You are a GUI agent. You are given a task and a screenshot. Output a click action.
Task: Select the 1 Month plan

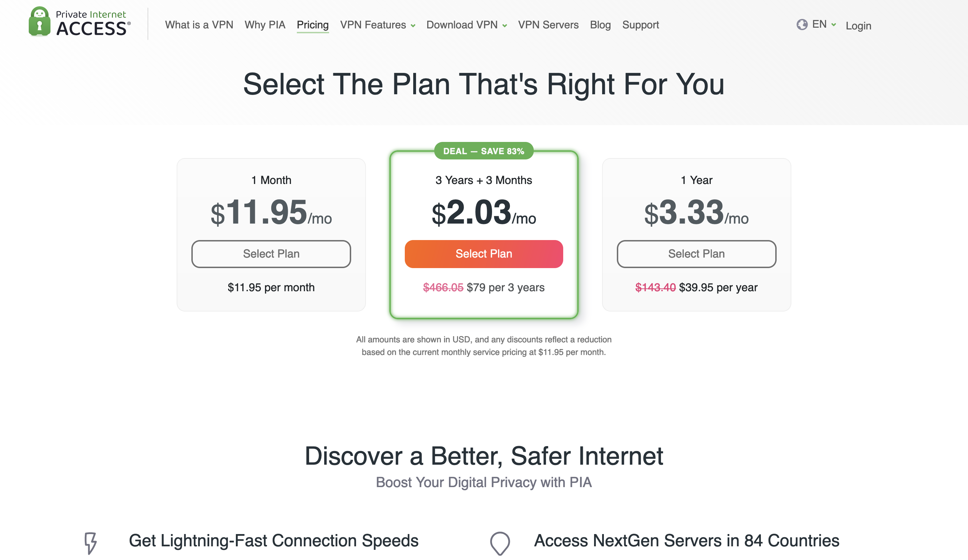(x=271, y=253)
